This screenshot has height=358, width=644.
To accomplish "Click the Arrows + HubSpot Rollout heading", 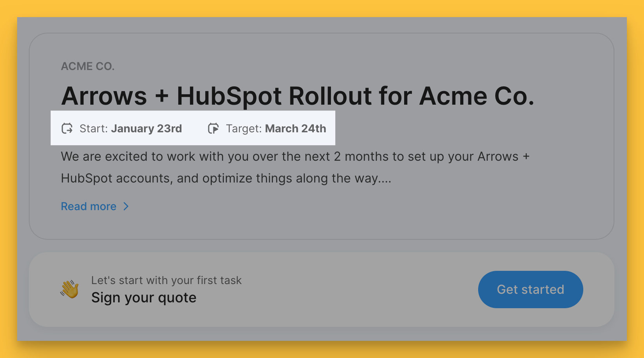I will 297,96.
